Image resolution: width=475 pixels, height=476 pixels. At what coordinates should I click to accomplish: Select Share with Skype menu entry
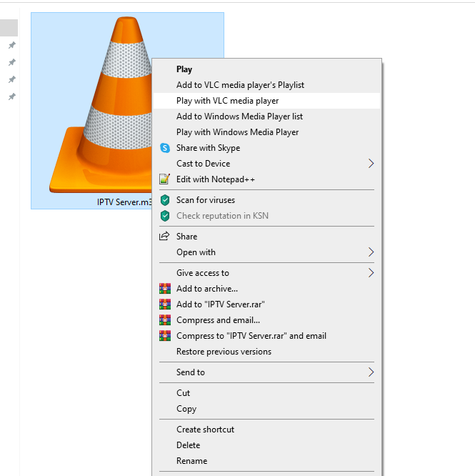click(x=266, y=148)
